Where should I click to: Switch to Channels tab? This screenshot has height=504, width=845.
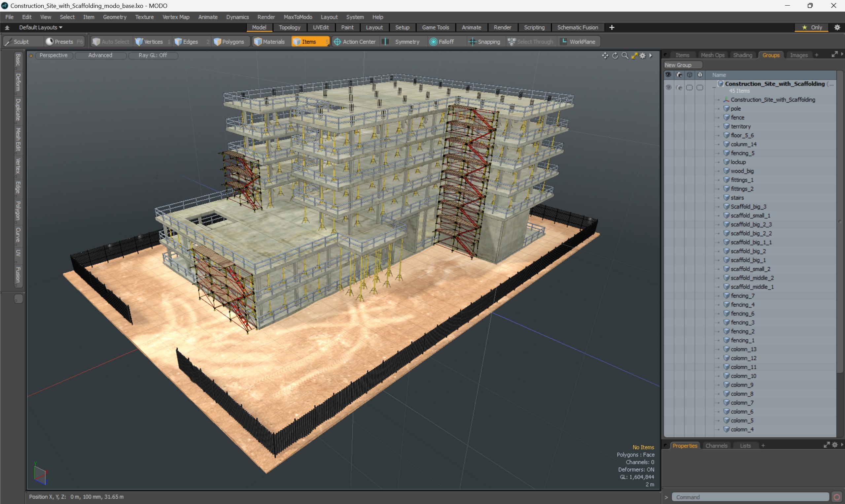(716, 446)
